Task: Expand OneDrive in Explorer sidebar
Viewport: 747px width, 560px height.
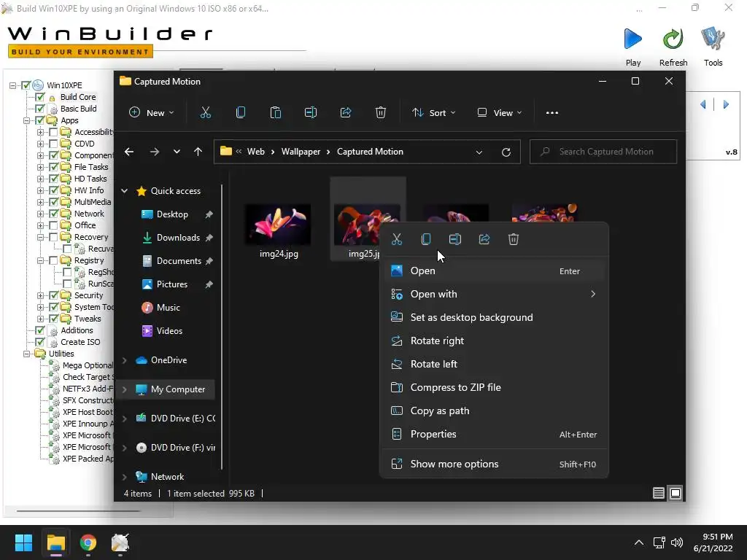Action: pos(124,360)
